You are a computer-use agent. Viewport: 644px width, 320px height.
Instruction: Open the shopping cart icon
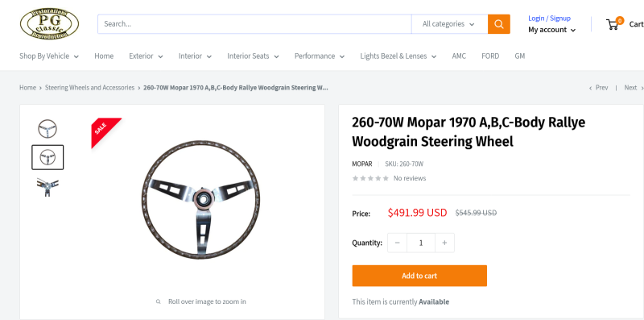614,24
